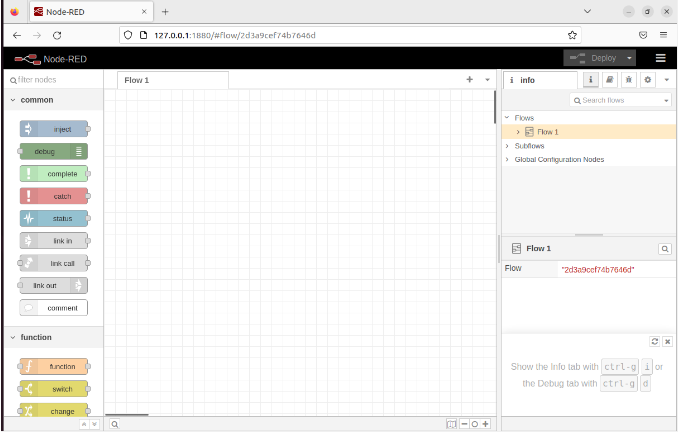Add a new flow tab
The image size is (678, 432).
pyautogui.click(x=470, y=80)
